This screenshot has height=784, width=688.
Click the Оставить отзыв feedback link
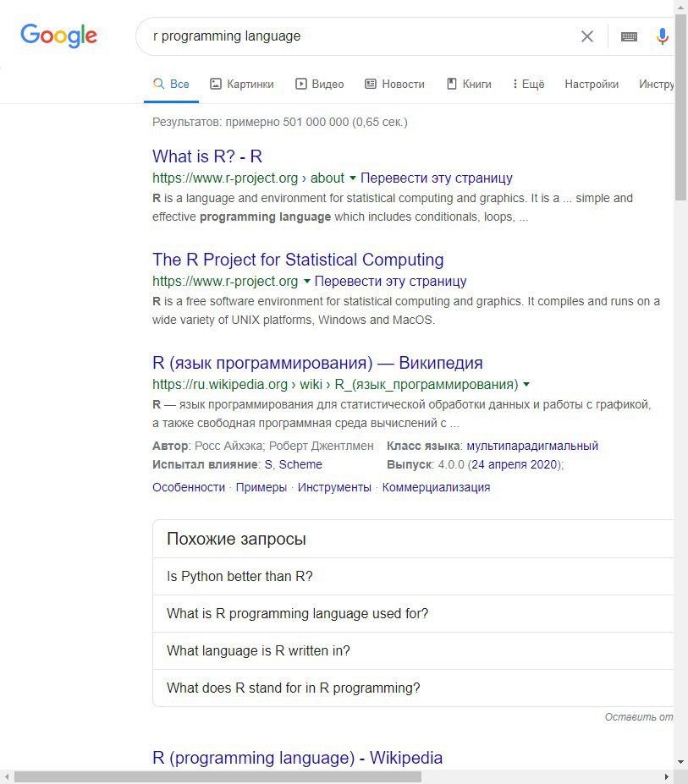click(639, 717)
